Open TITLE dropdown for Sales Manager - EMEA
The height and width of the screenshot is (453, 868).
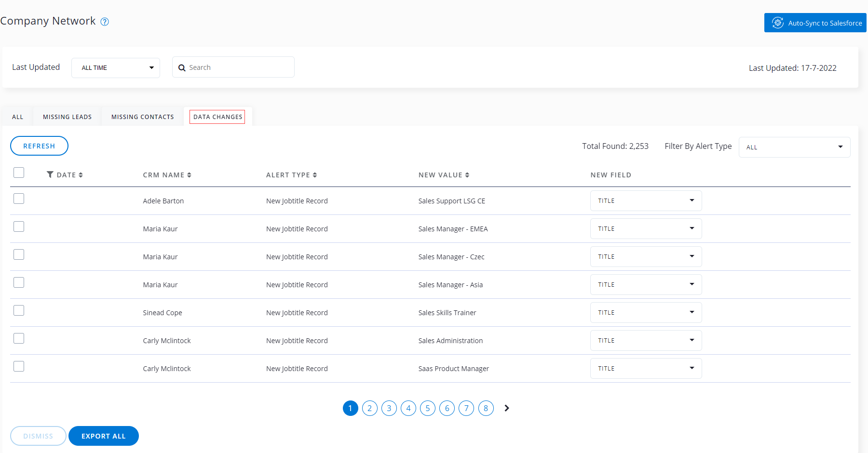tap(646, 228)
